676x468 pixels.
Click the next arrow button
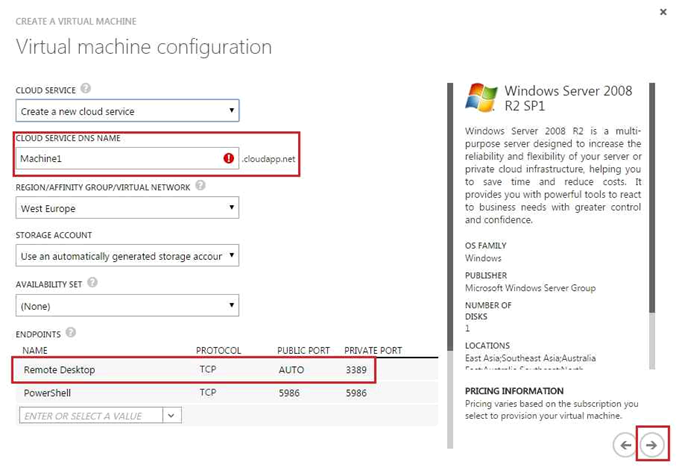pyautogui.click(x=651, y=445)
